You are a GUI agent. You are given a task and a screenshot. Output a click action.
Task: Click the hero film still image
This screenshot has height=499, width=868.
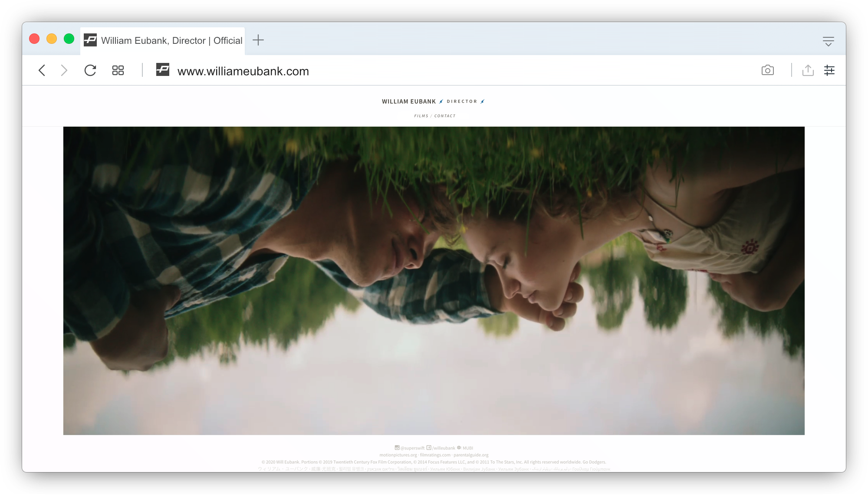point(434,281)
